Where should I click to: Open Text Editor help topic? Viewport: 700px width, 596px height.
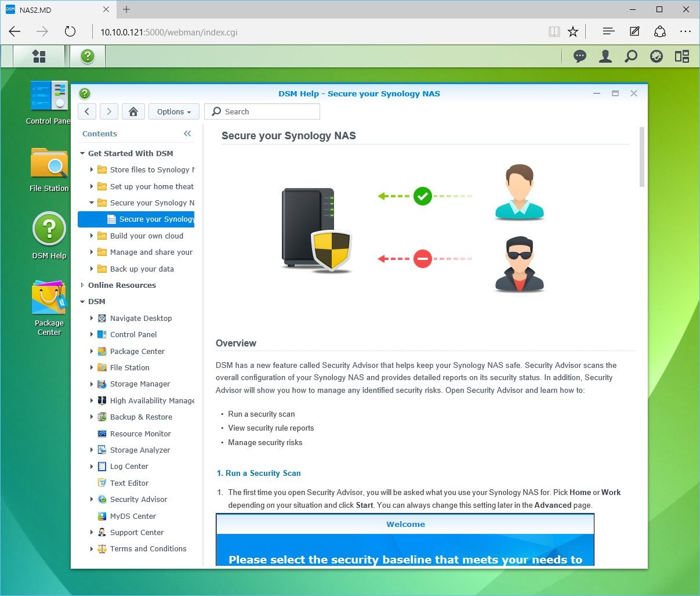point(129,483)
